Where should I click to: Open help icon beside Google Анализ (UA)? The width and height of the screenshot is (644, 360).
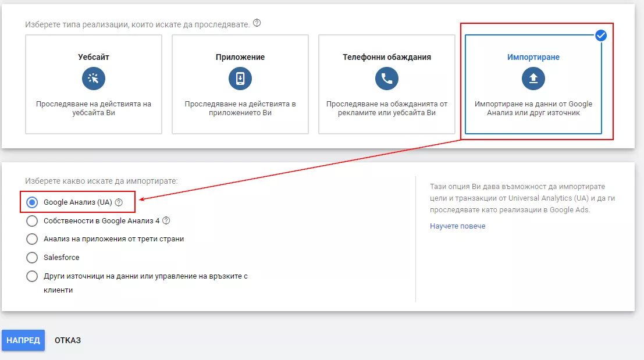[119, 202]
